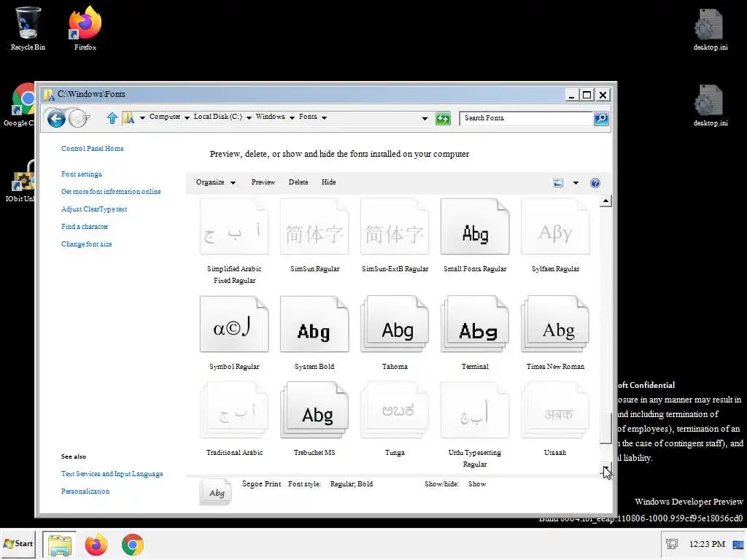The height and width of the screenshot is (560, 747).
Task: Go back with the blue Back arrow
Action: (56, 119)
